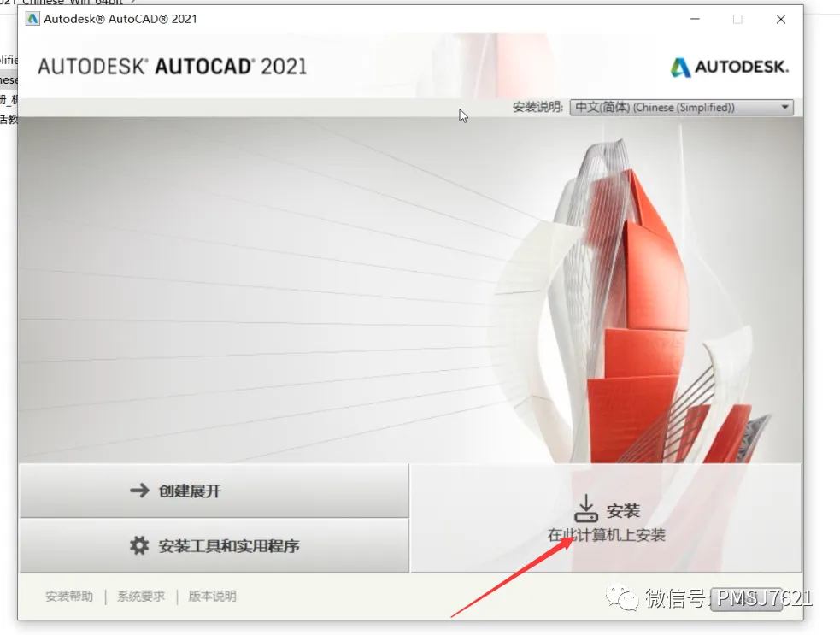Minimize the AutoCAD installer window
This screenshot has height=635, width=840.
[x=695, y=19]
